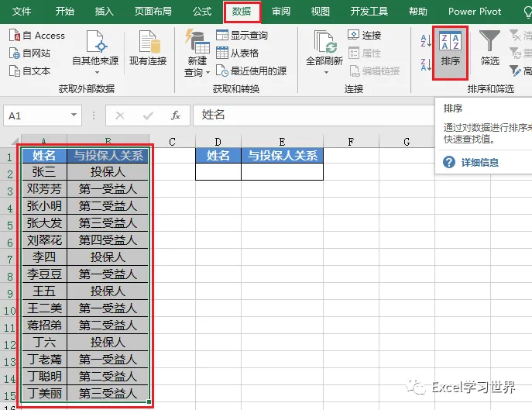Click cell containing 张三
The width and height of the screenshot is (532, 410).
(x=44, y=172)
